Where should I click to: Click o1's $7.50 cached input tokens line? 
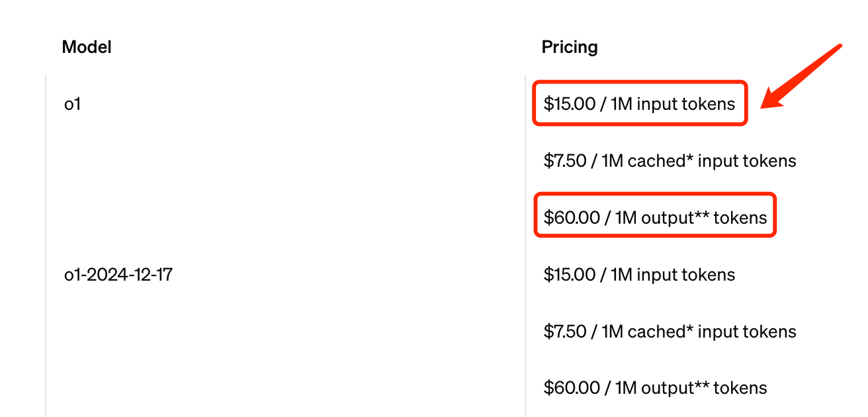point(670,161)
